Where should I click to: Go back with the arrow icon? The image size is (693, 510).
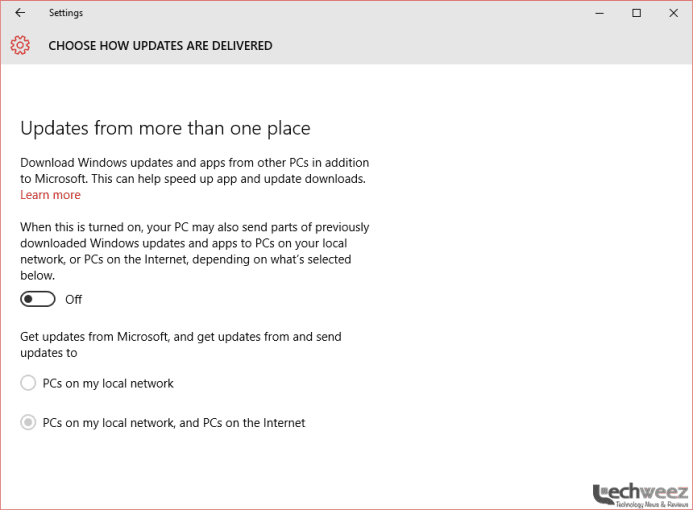[20, 13]
